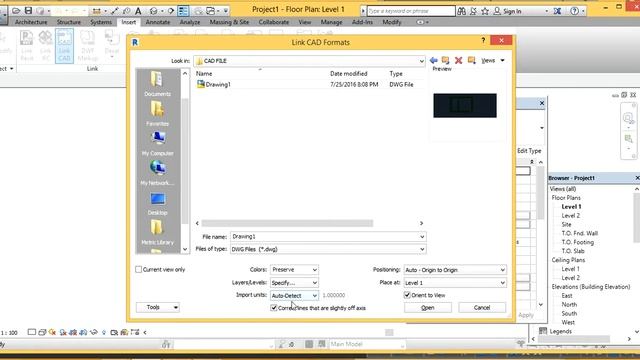Click the help question mark in Revit title bar

click(x=574, y=11)
